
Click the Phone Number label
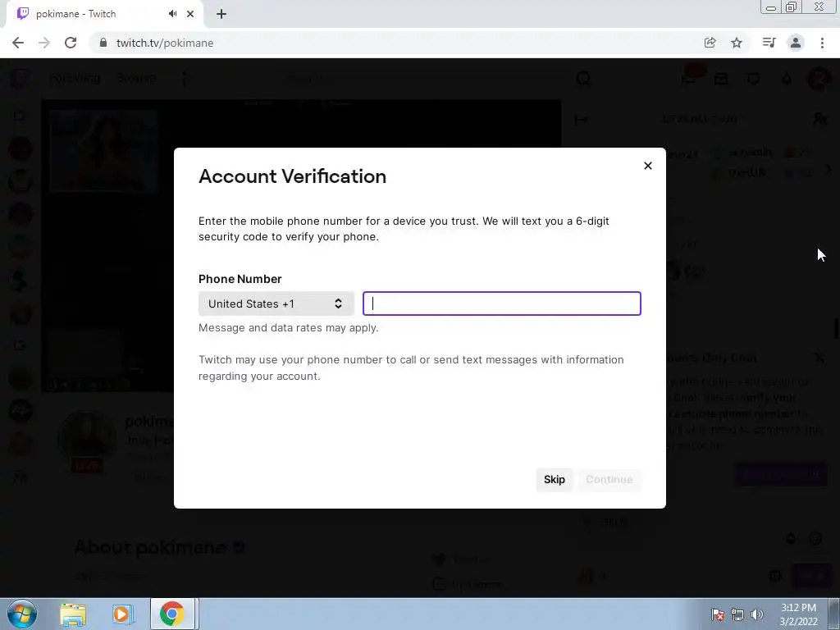point(240,279)
